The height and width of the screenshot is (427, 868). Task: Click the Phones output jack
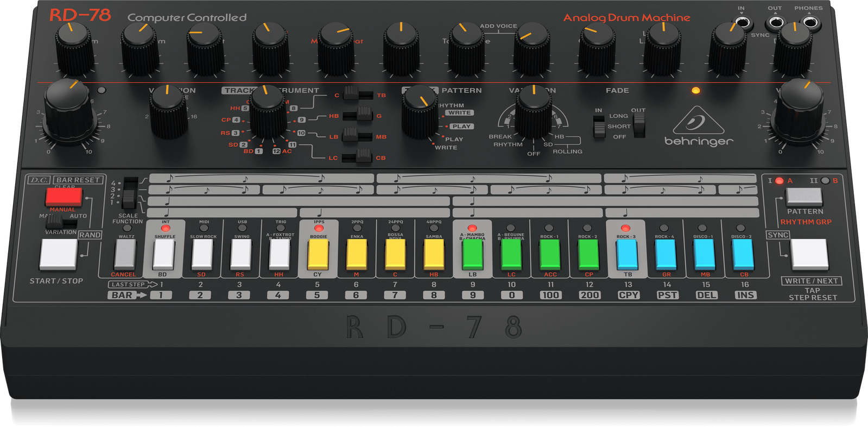(810, 23)
